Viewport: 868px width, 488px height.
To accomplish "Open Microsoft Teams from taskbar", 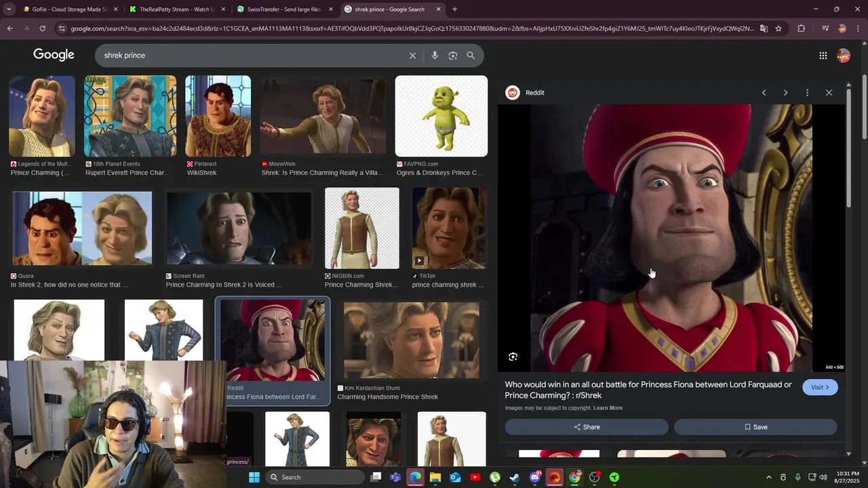I will pyautogui.click(x=395, y=477).
